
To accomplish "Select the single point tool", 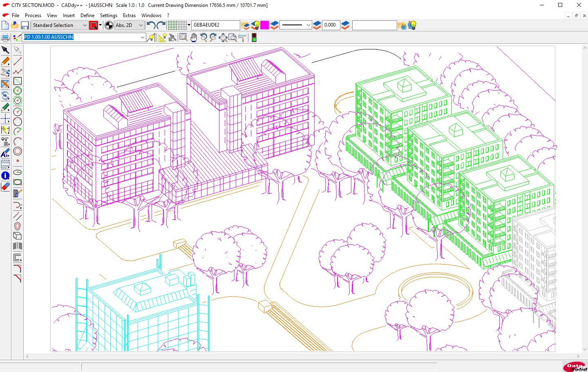I will pos(18,161).
